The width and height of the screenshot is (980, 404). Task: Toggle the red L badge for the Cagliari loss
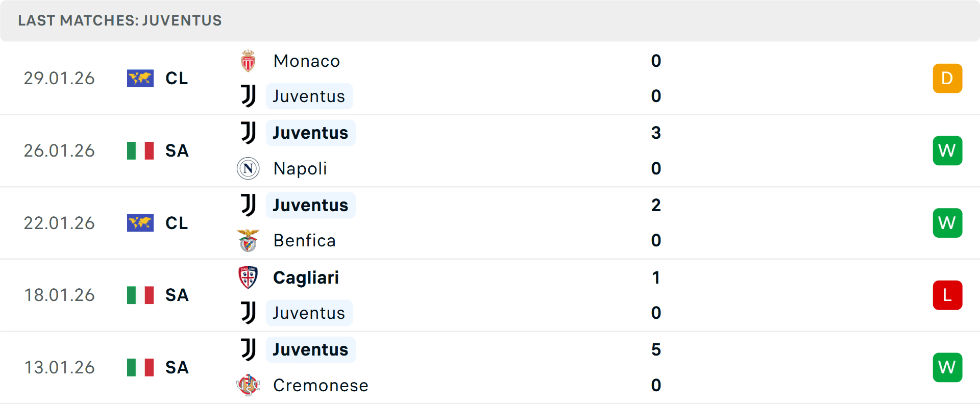(x=947, y=295)
